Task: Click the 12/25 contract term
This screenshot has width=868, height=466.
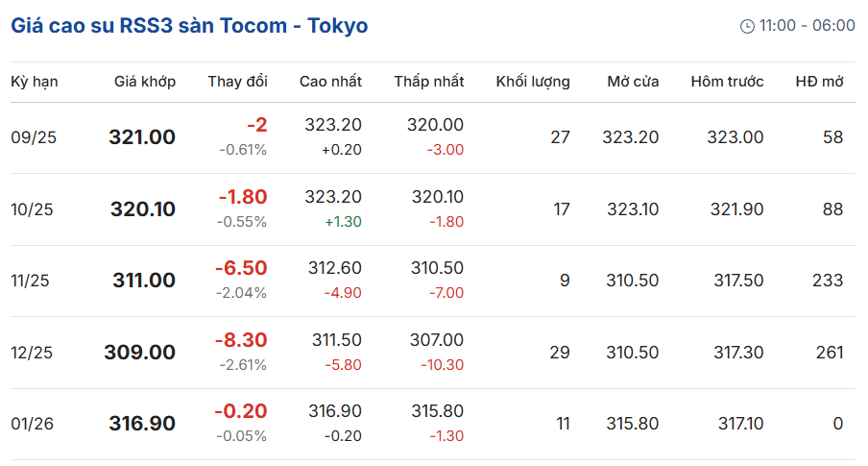Action: tap(32, 353)
